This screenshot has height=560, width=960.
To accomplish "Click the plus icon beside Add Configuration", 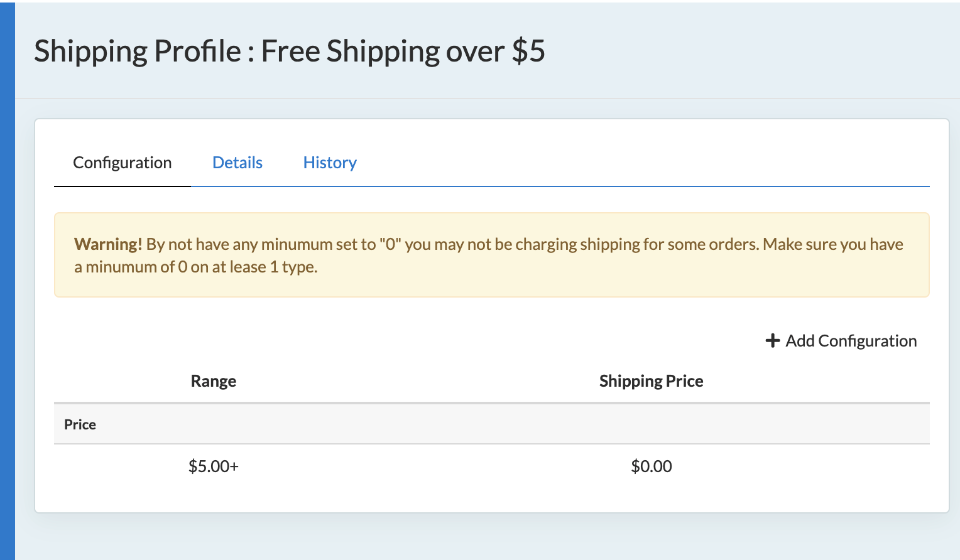I will (x=772, y=341).
